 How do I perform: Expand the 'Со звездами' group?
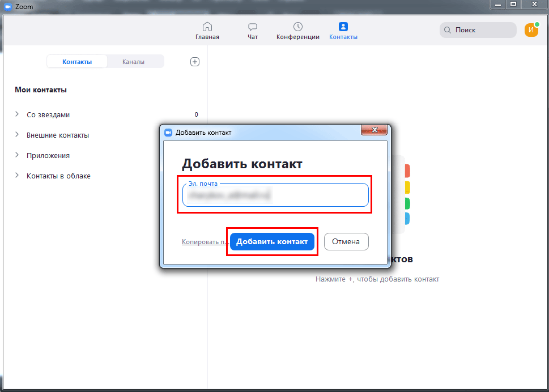tap(17, 114)
